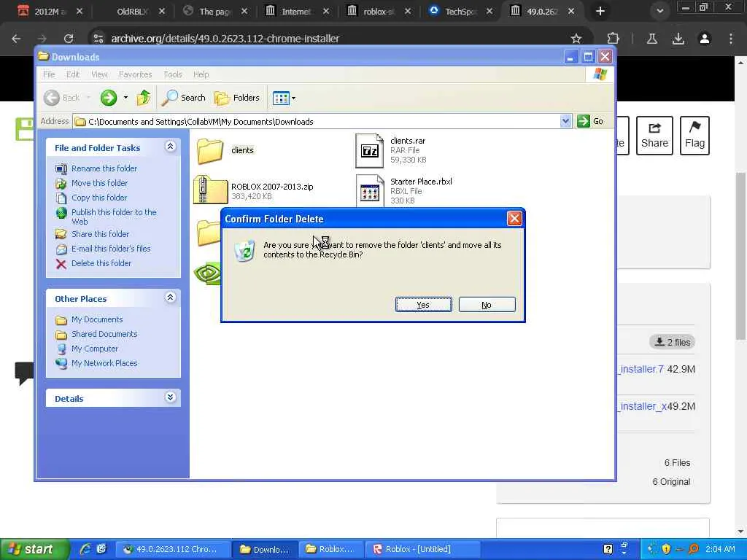This screenshot has width=747, height=560.
Task: Open My Documents in Other Places
Action: coord(97,319)
